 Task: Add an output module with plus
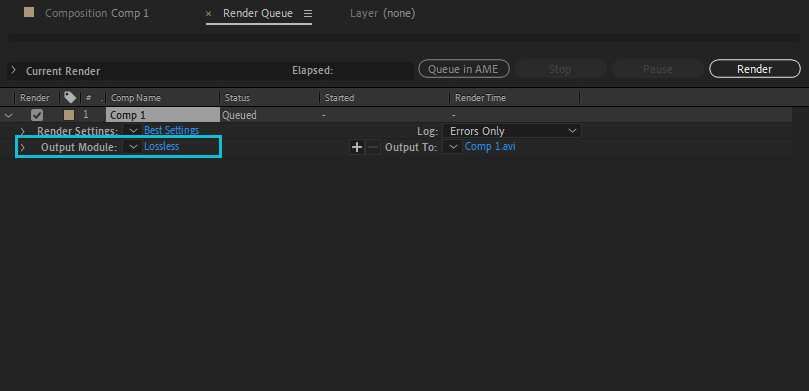(357, 148)
